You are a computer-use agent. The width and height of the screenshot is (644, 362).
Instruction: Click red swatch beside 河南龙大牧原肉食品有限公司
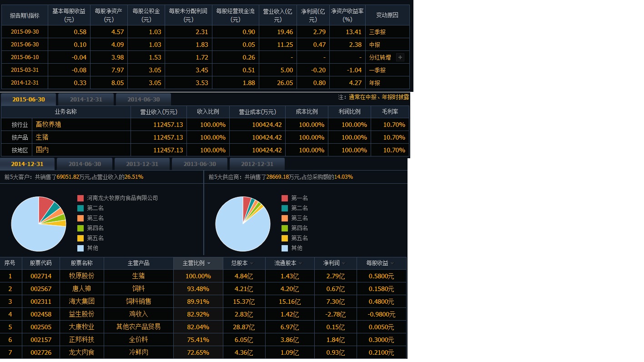pyautogui.click(x=80, y=198)
